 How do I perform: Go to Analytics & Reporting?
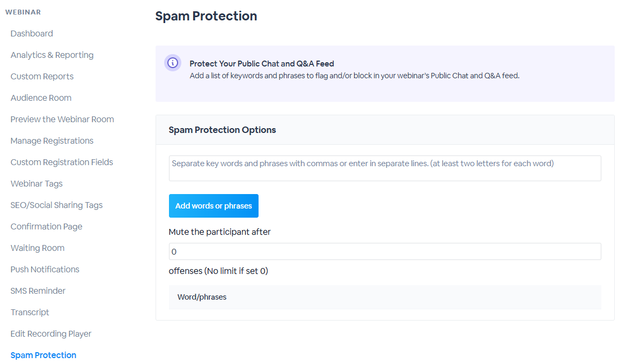coord(52,55)
